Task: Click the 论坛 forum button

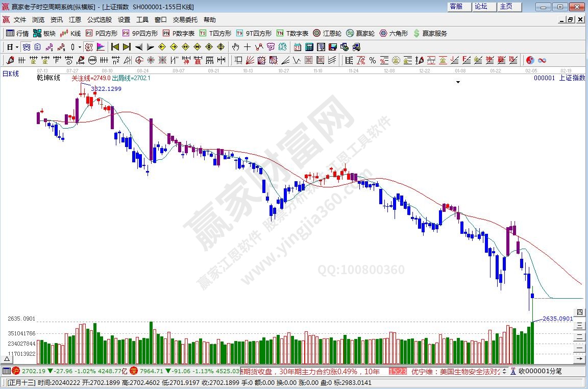Action: point(481,7)
